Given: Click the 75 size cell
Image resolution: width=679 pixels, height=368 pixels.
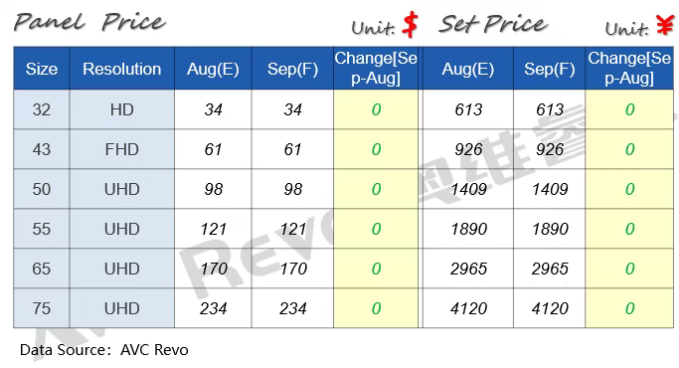Looking at the screenshot, I should [42, 308].
